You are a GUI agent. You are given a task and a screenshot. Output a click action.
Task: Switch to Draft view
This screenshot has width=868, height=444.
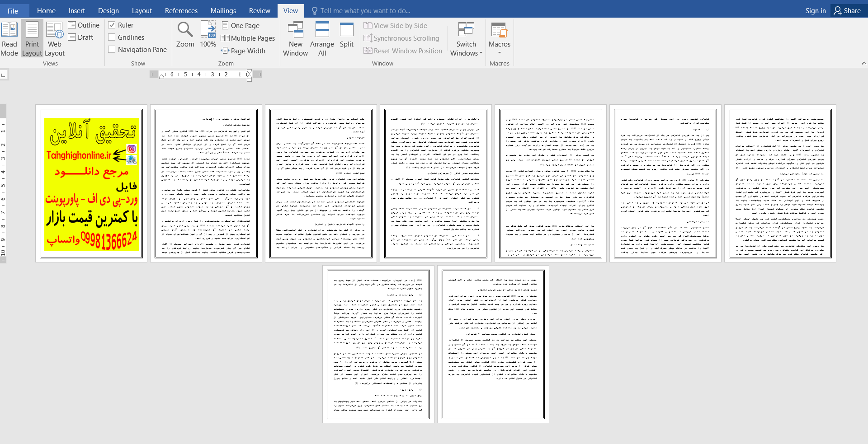tap(81, 37)
